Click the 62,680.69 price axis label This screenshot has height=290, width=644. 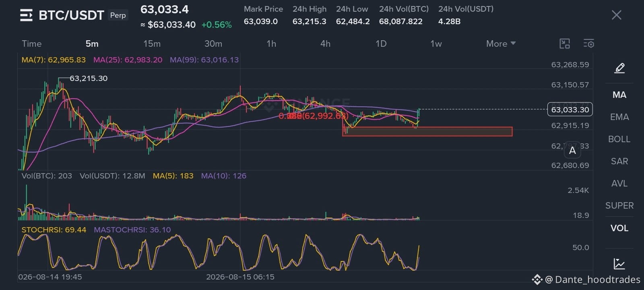point(570,165)
